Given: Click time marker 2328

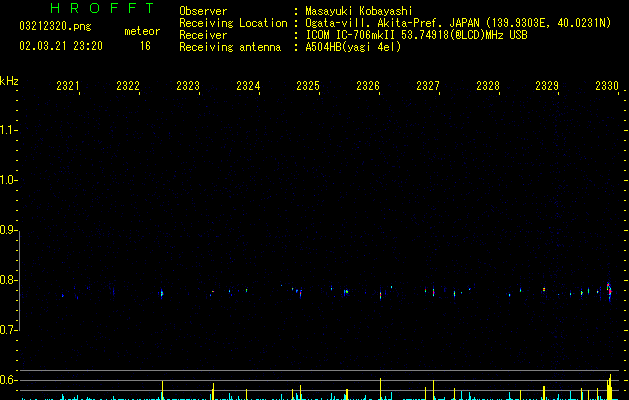Looking at the screenshot, I should (488, 86).
